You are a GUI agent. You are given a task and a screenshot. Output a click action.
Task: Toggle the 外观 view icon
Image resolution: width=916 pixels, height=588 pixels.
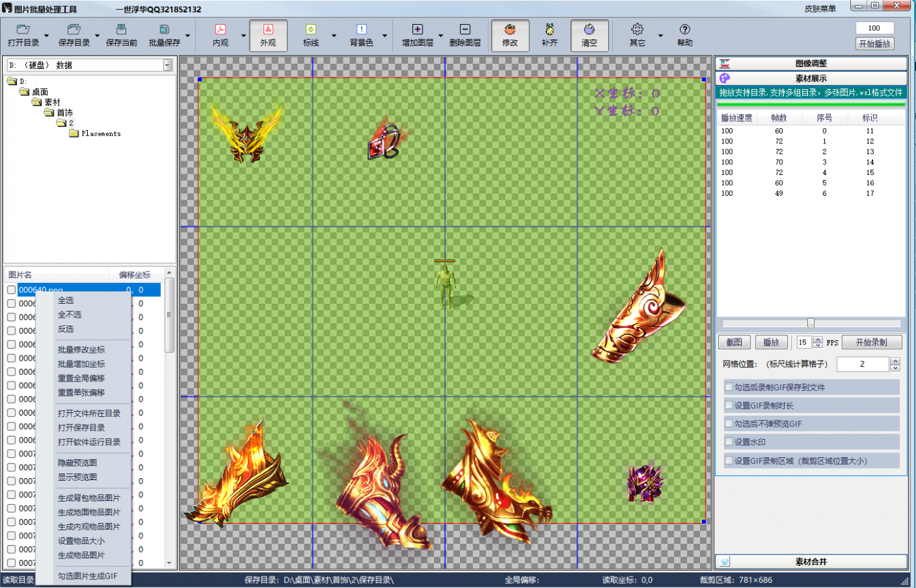point(268,30)
